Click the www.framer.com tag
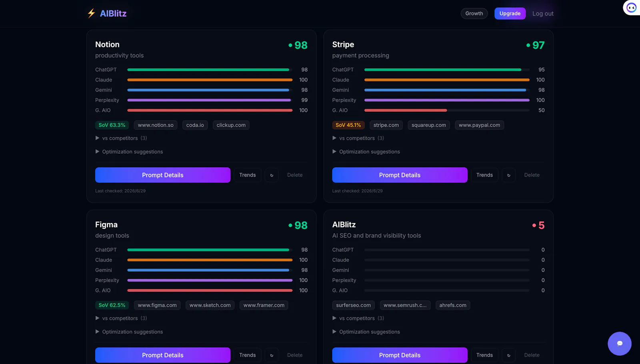Viewport: 640px width, 364px height. (x=264, y=305)
